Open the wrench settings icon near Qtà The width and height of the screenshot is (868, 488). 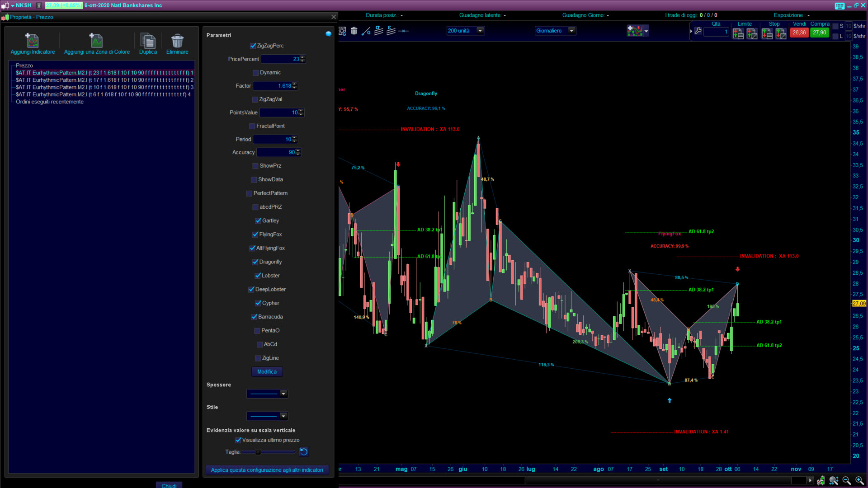(698, 31)
